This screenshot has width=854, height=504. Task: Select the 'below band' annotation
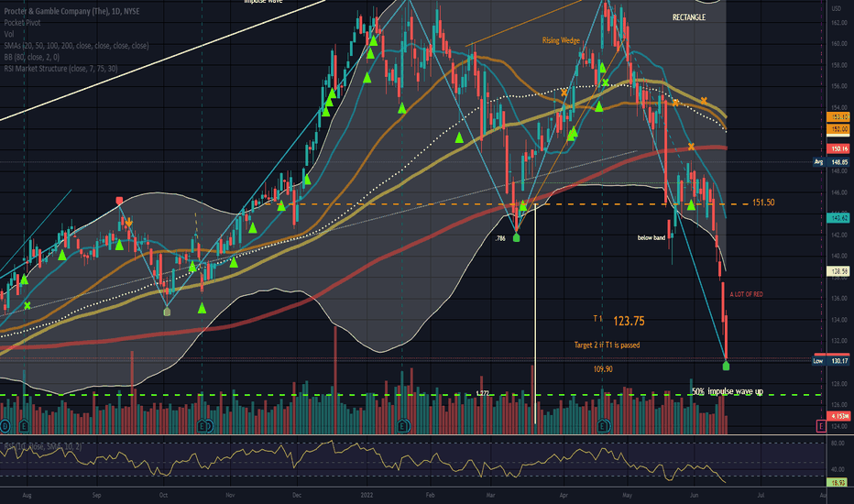(x=651, y=237)
